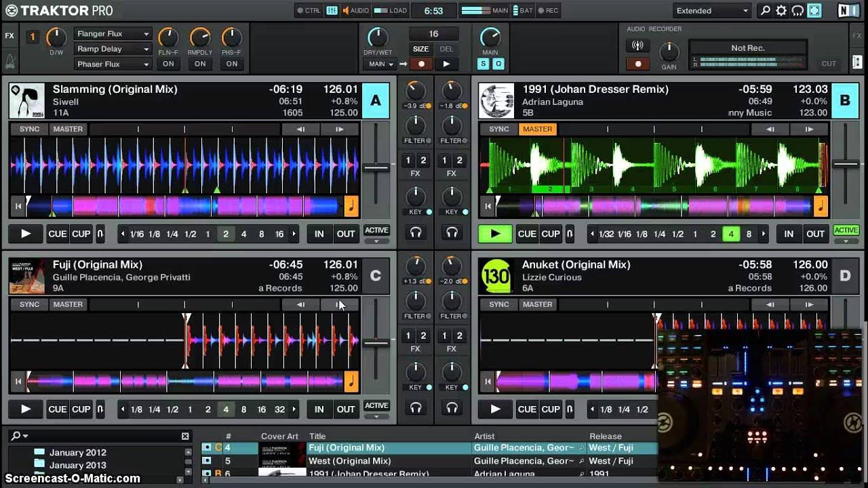868x488 pixels.
Task: Open Extended layout dropdown
Action: (712, 10)
